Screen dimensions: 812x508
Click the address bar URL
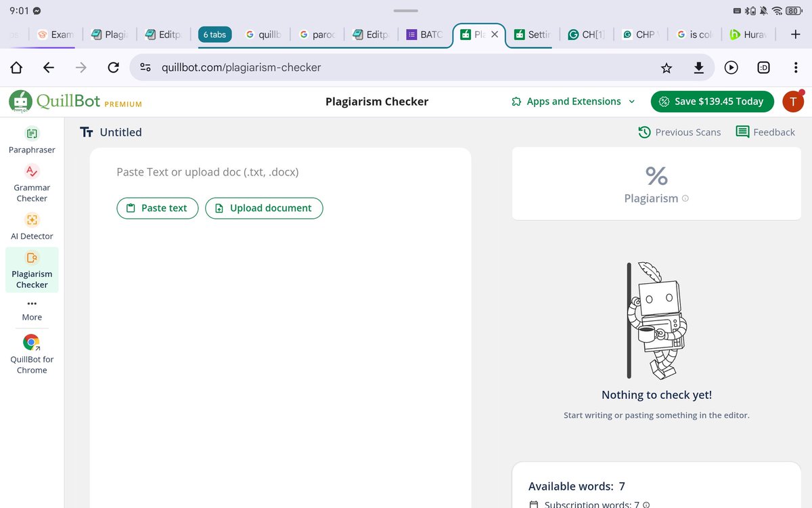[x=241, y=67]
